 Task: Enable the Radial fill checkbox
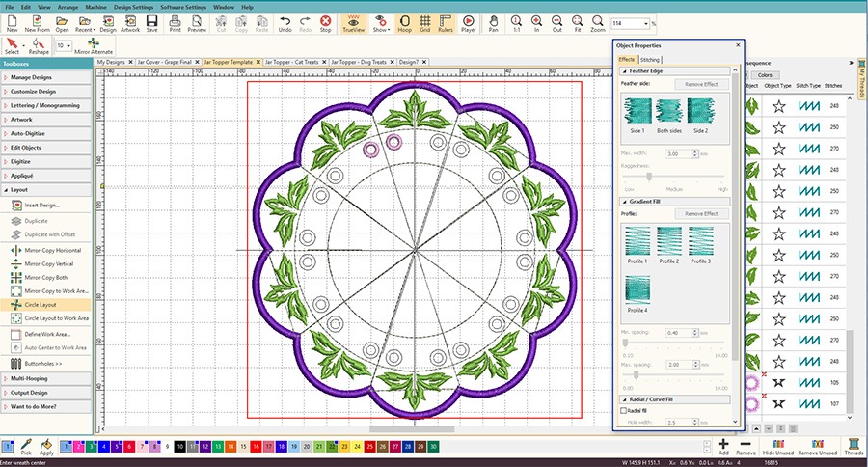(624, 411)
